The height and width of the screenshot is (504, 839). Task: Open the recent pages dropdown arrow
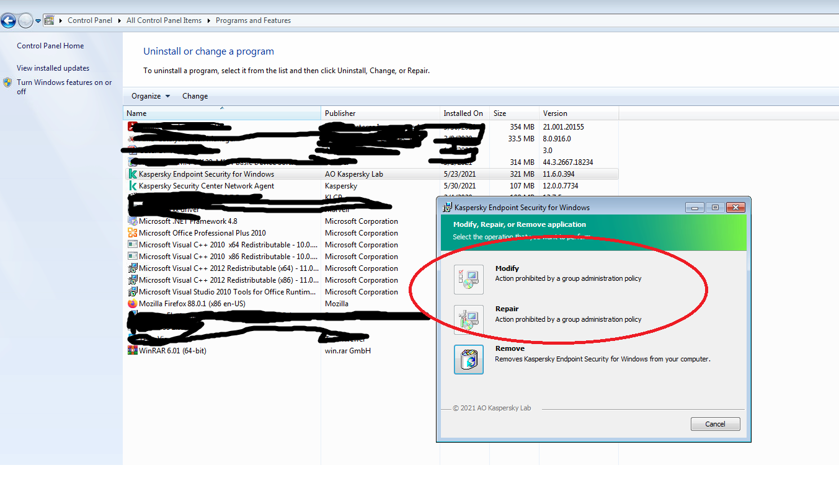coord(38,21)
